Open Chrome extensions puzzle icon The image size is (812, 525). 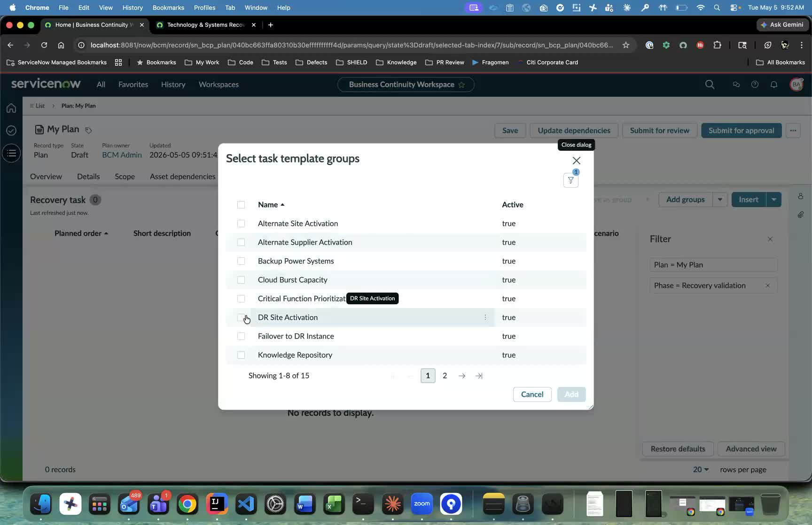(x=717, y=45)
